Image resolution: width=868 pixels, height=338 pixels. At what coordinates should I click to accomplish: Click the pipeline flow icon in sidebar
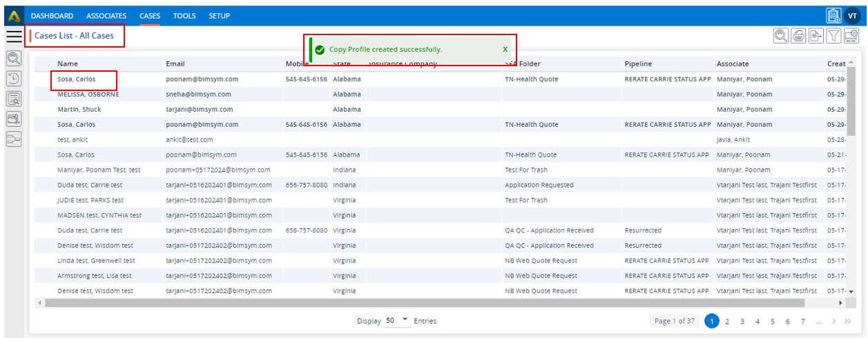tap(14, 139)
